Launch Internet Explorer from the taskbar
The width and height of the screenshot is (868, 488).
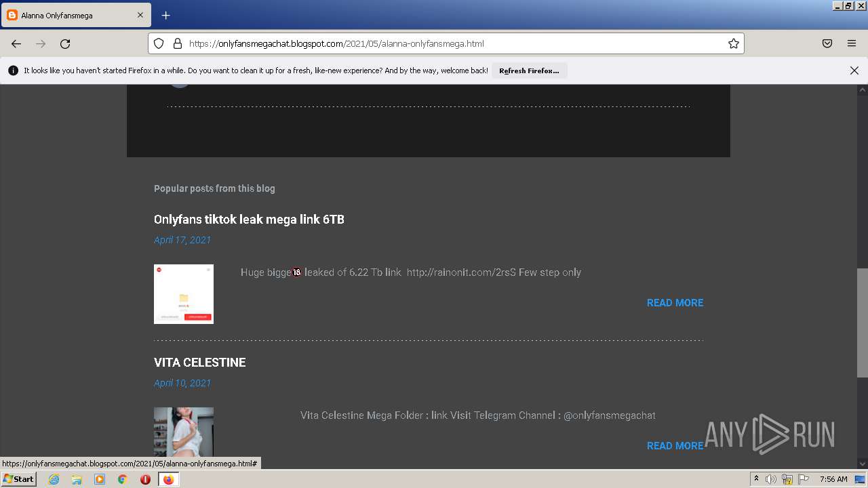click(54, 479)
